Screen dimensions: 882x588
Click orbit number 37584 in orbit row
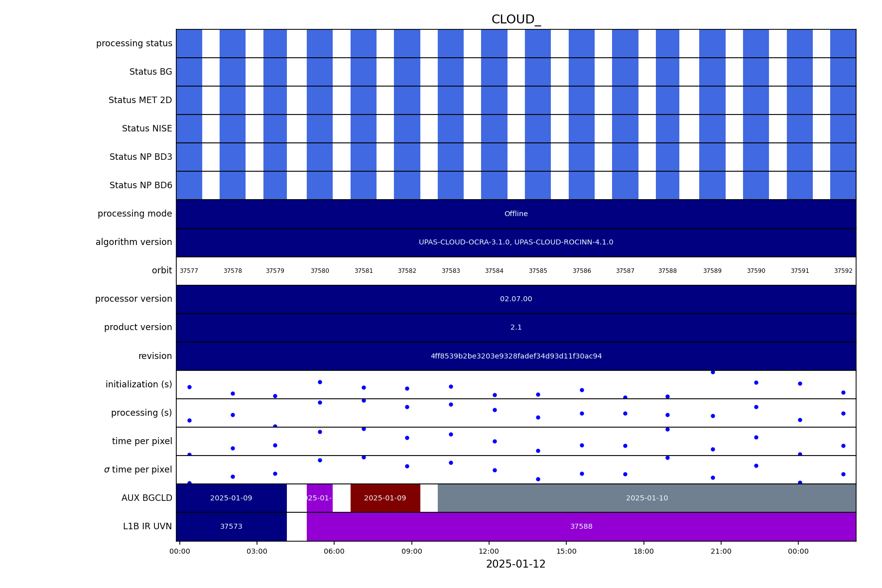click(x=494, y=271)
